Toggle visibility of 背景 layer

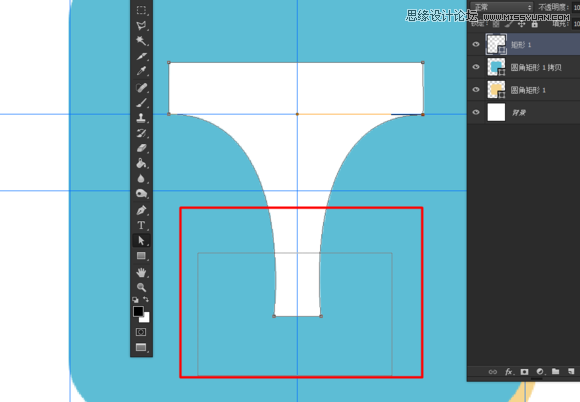pos(476,112)
